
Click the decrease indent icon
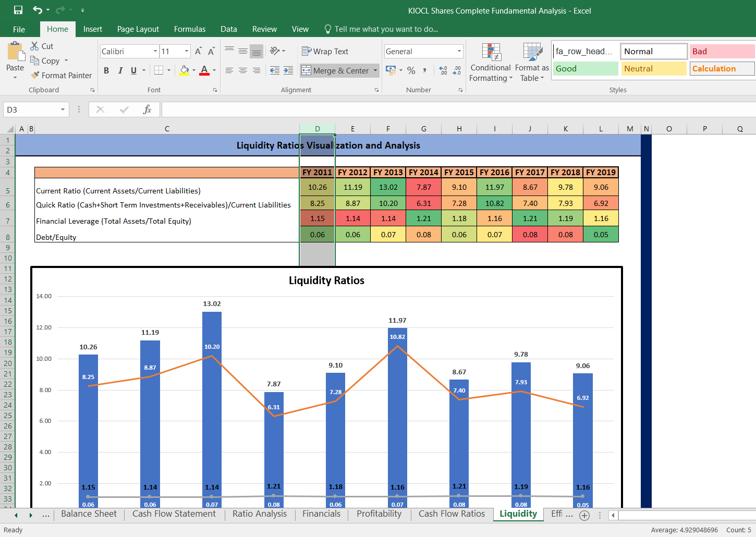pyautogui.click(x=275, y=70)
